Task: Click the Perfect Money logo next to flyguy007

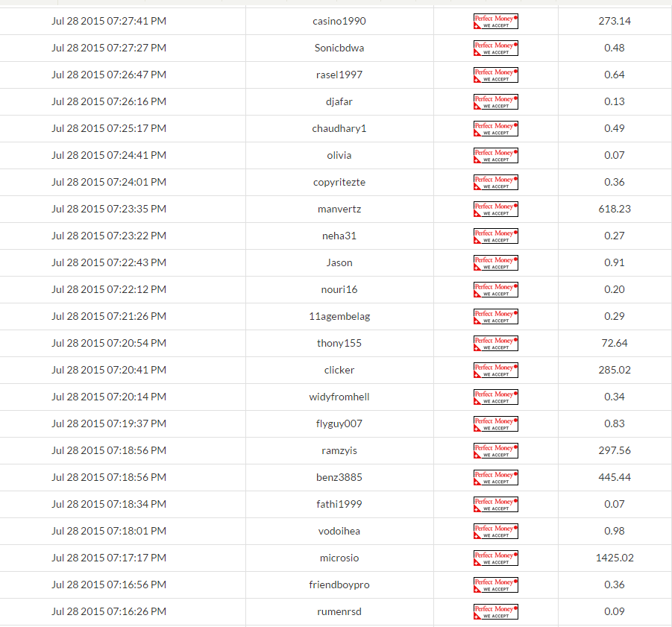Action: [495, 423]
